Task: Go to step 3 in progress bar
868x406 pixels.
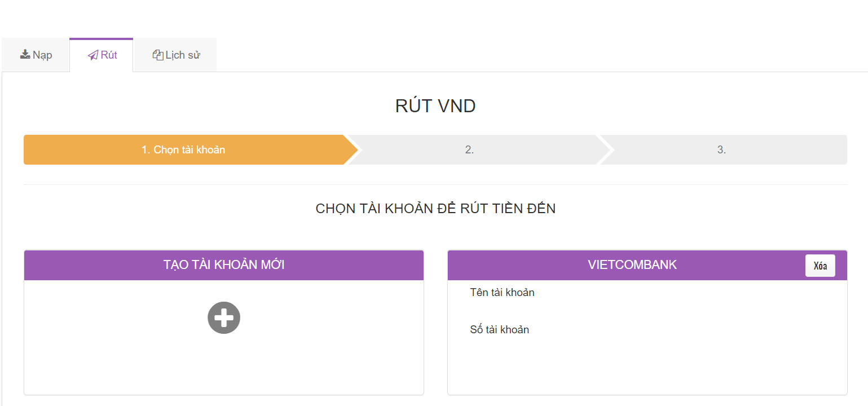Action: (721, 149)
